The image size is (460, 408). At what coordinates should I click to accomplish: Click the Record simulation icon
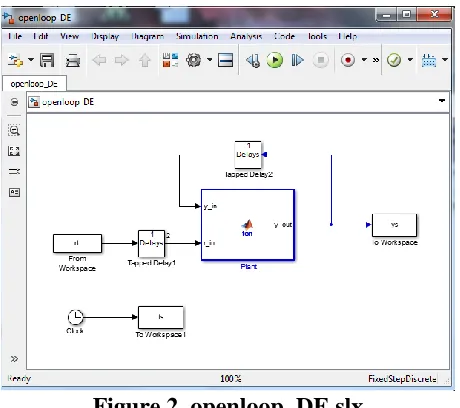pyautogui.click(x=348, y=60)
